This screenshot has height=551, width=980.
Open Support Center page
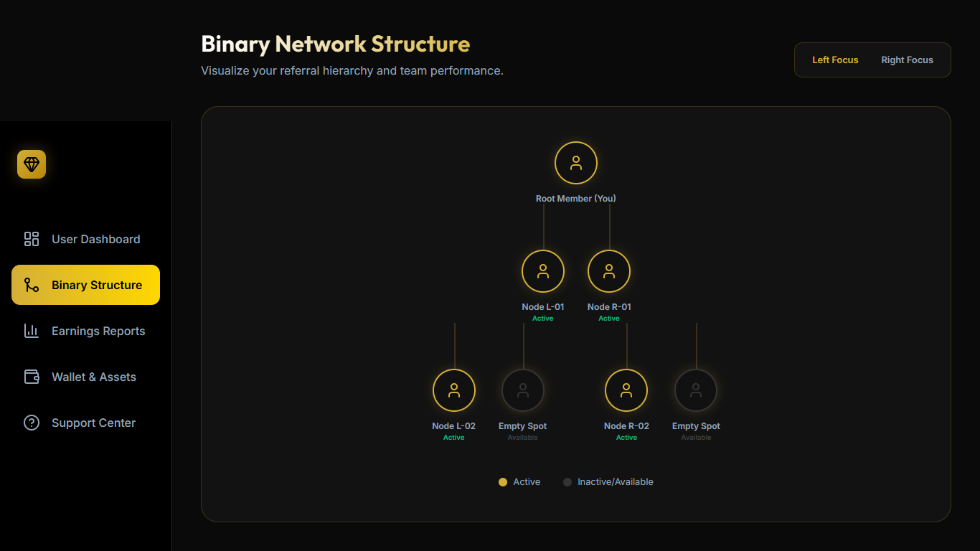(85, 423)
